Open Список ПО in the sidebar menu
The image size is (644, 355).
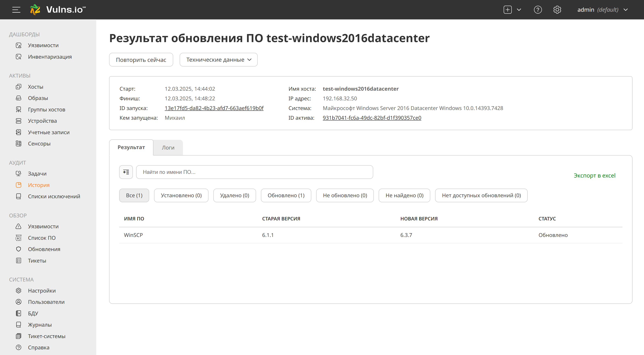42,238
